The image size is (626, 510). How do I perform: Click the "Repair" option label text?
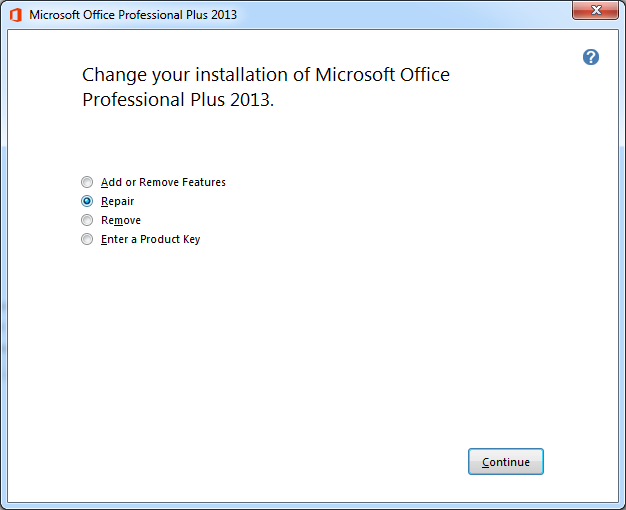pos(117,201)
